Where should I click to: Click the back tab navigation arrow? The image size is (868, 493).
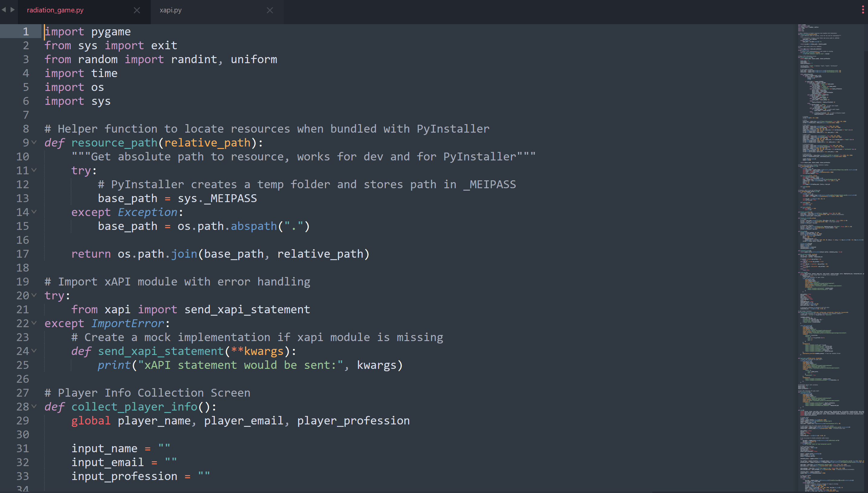(4, 10)
